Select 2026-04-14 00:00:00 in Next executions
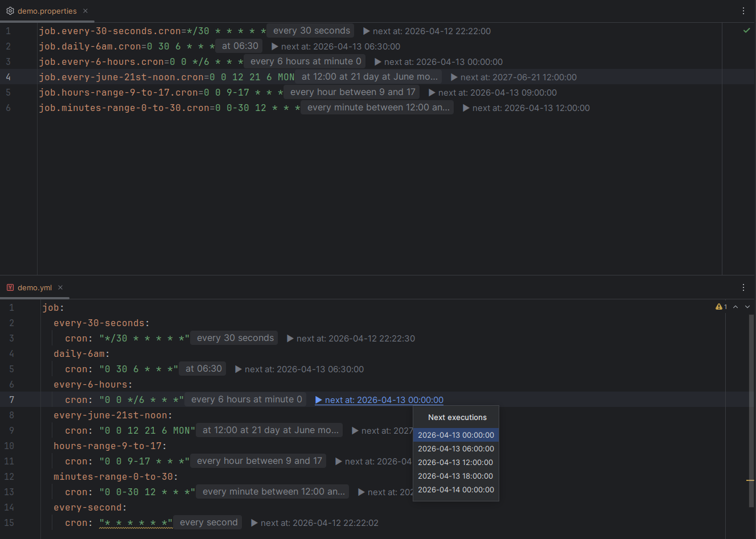The width and height of the screenshot is (756, 539). (456, 489)
